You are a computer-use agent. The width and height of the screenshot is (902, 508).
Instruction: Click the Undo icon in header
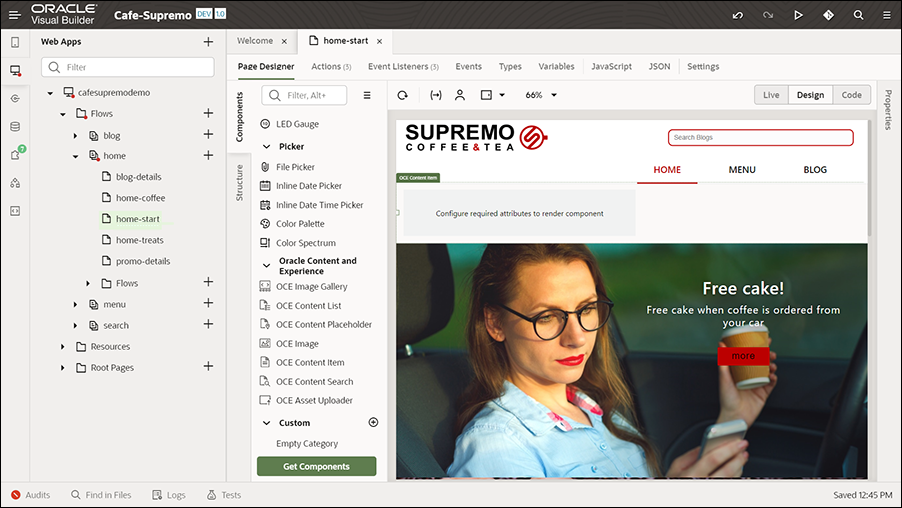point(737,16)
